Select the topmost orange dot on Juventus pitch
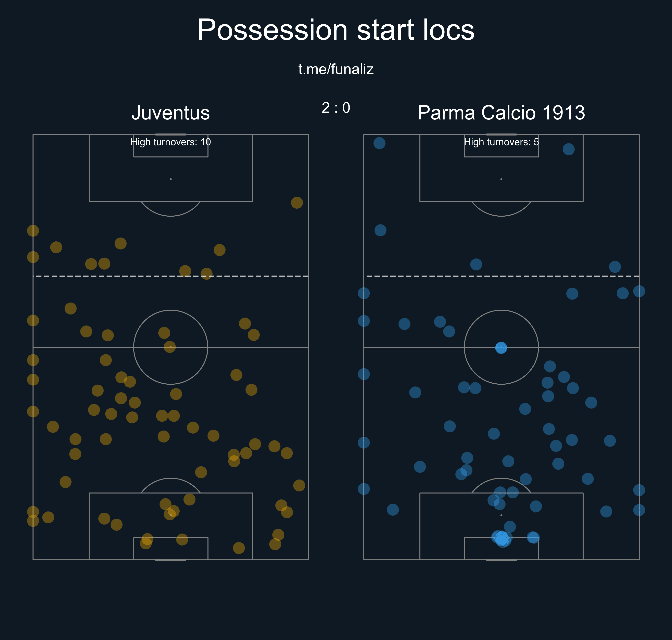This screenshot has height=640, width=672. 297,203
